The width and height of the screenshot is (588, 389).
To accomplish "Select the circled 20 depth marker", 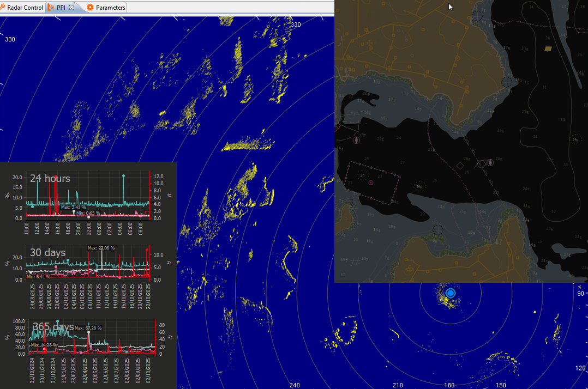I will [419, 186].
